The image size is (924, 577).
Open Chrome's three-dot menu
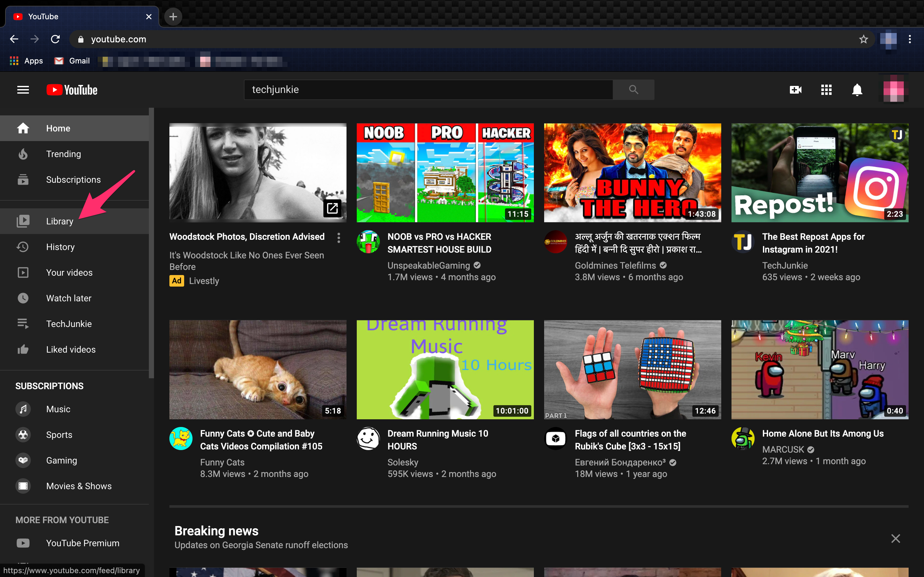click(x=910, y=39)
